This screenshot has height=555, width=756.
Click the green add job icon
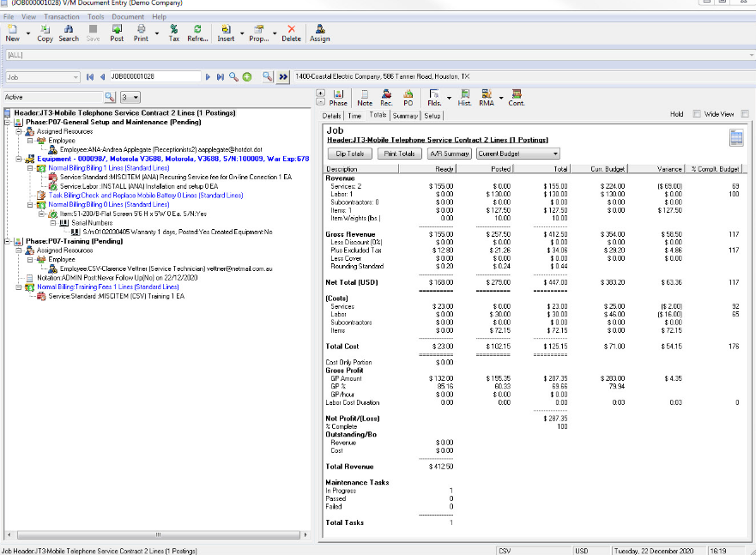pyautogui.click(x=247, y=77)
